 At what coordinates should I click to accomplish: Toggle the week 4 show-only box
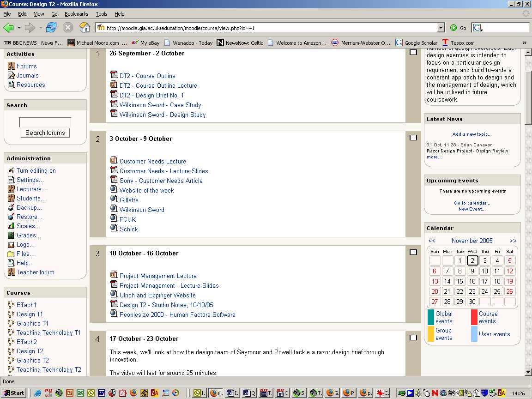[413, 338]
